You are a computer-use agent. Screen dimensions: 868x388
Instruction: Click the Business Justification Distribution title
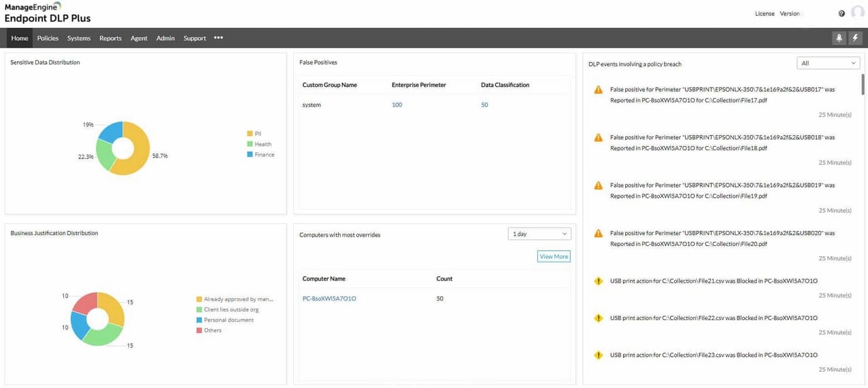pyautogui.click(x=54, y=233)
